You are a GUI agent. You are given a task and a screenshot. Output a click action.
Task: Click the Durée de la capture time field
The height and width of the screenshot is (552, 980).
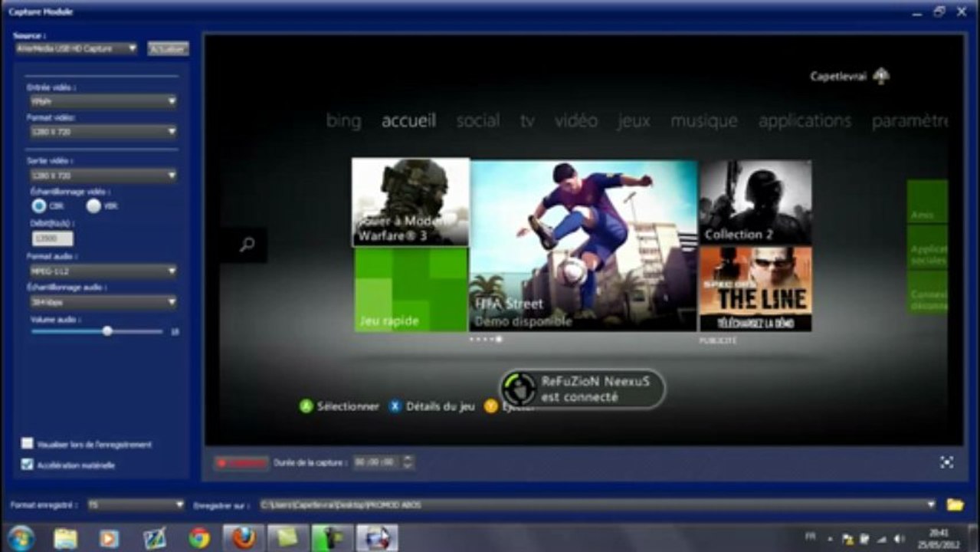pos(376,462)
